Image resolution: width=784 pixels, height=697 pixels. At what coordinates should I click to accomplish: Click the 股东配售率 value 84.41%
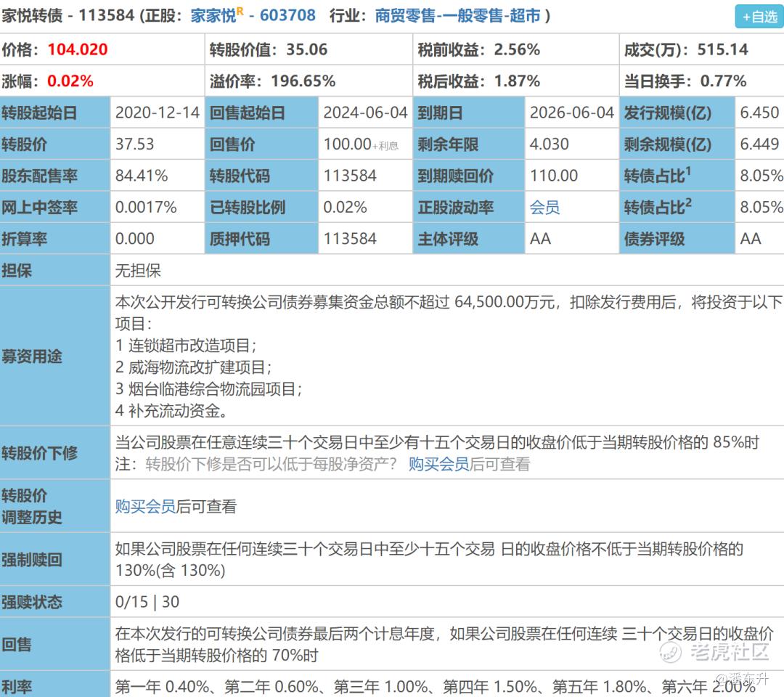(142, 176)
